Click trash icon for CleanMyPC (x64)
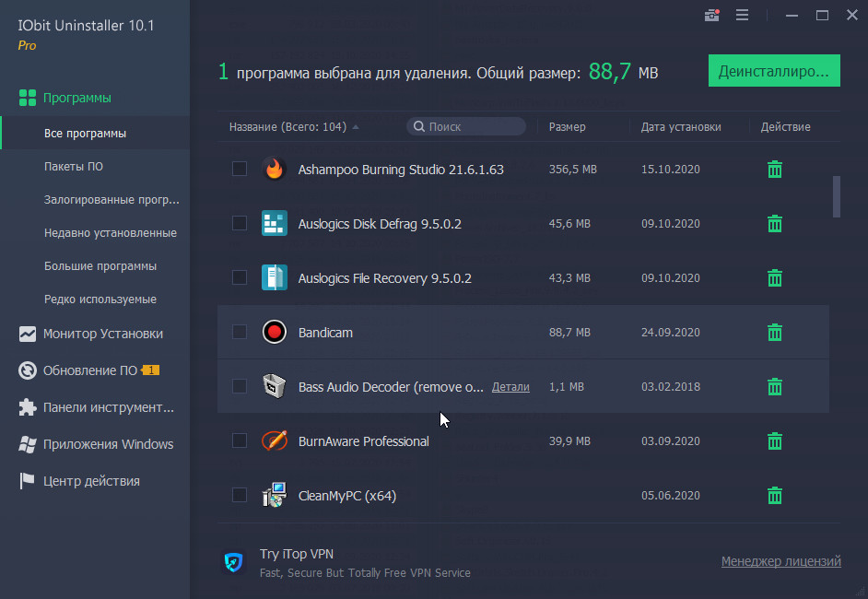 pos(775,496)
